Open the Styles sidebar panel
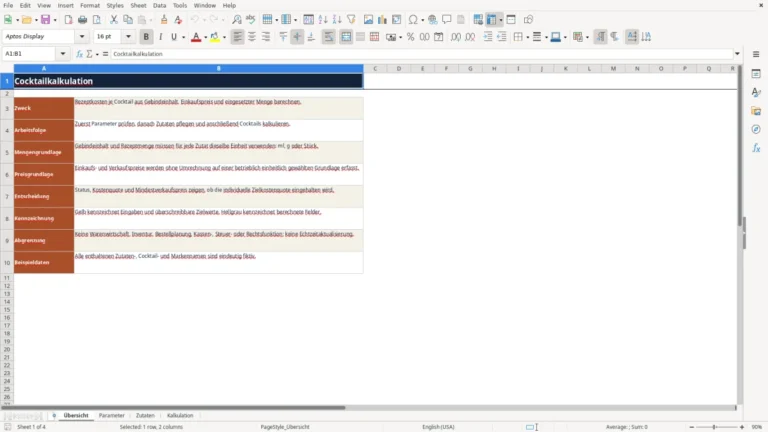Image resolution: width=768 pixels, height=432 pixels. [x=756, y=92]
